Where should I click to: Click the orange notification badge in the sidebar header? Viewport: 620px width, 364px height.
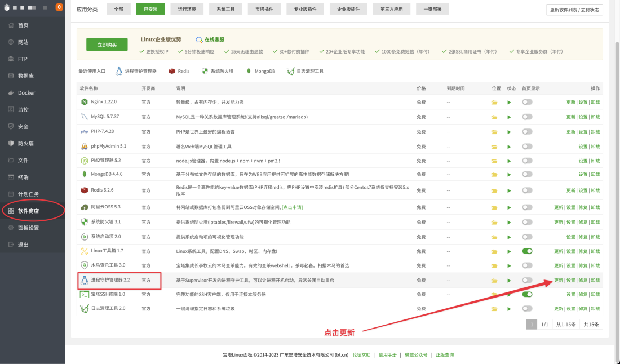pyautogui.click(x=59, y=7)
